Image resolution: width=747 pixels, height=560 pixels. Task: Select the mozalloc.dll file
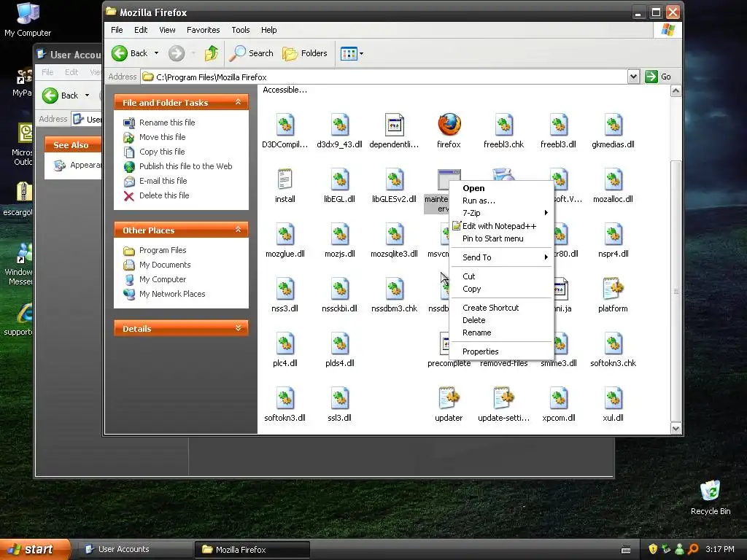pyautogui.click(x=613, y=185)
